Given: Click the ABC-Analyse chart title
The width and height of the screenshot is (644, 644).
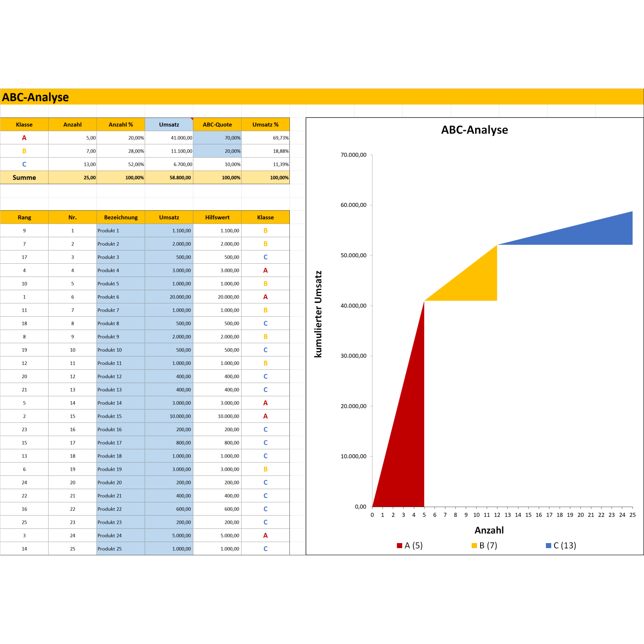Looking at the screenshot, I should [x=474, y=130].
